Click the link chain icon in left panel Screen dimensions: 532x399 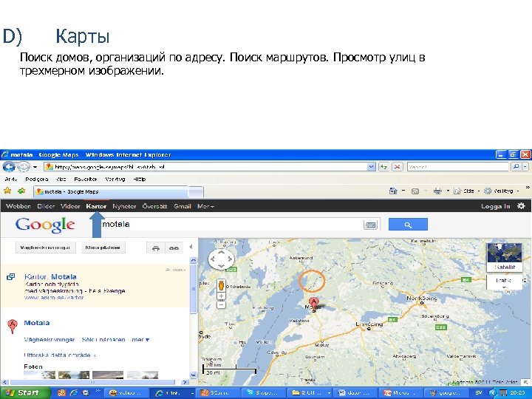(174, 248)
